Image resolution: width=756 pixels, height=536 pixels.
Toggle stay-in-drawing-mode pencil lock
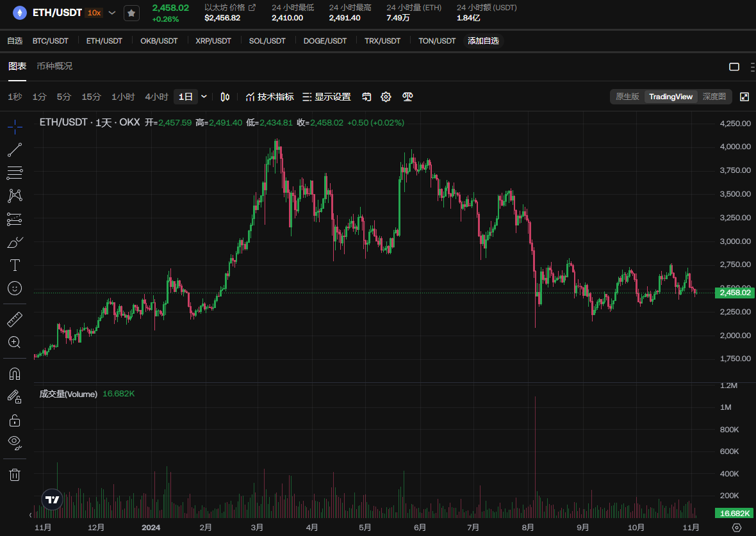pyautogui.click(x=15, y=396)
